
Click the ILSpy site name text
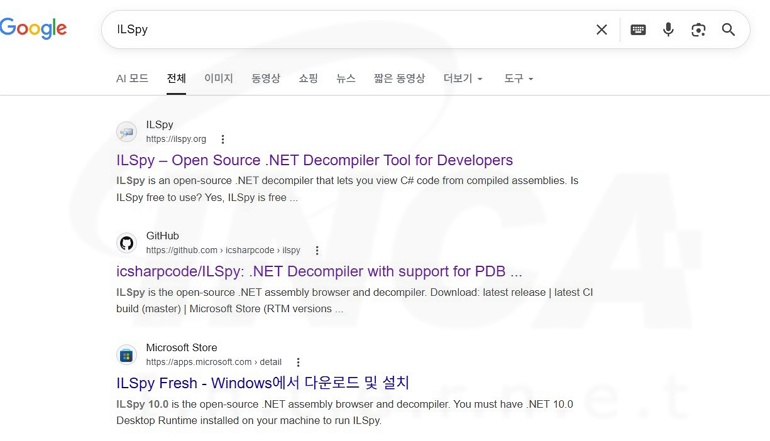(x=160, y=125)
